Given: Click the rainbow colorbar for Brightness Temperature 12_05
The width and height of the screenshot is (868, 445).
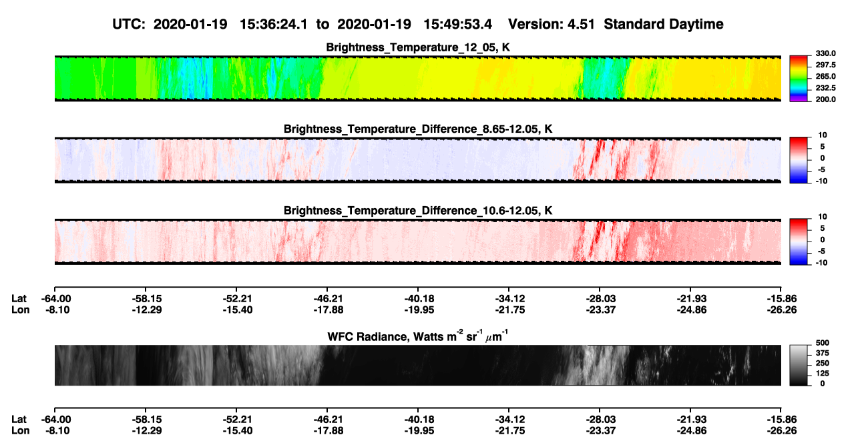Looking at the screenshot, I should point(799,78).
